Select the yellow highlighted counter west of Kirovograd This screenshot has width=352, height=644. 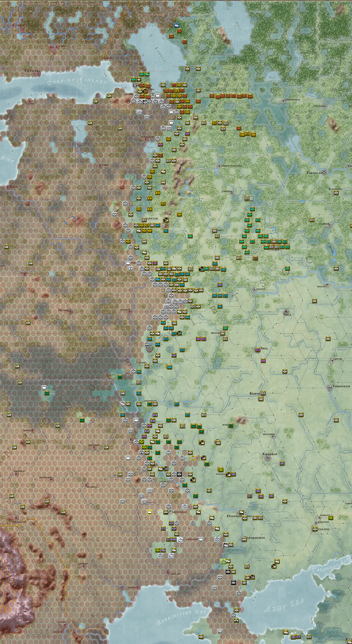(150, 512)
